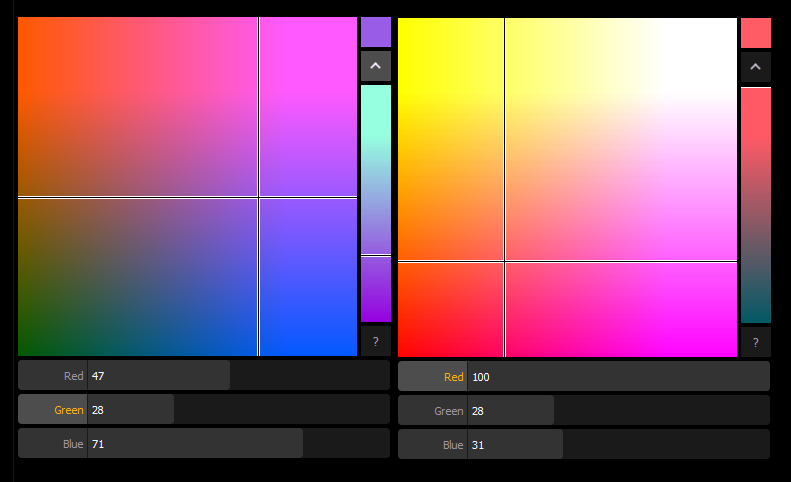Screen dimensions: 791x482
Task: Click the Green slider showing 28 in right picker
Action: coord(618,411)
